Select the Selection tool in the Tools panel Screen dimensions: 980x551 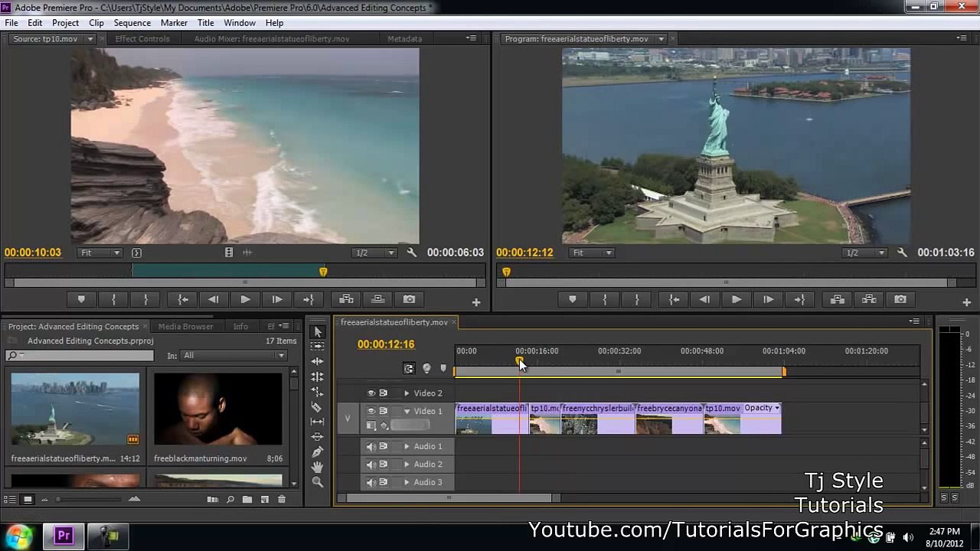click(318, 331)
